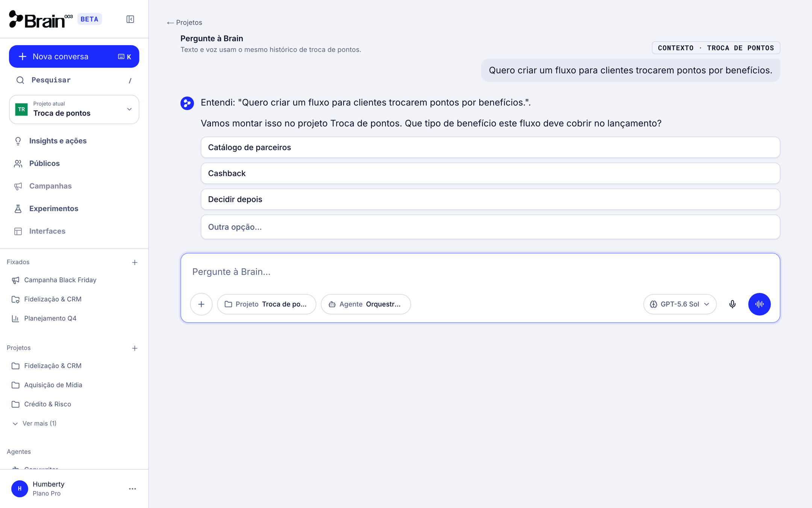This screenshot has width=812, height=508.
Task: Expand the Projeto atual dropdown
Action: 74,110
